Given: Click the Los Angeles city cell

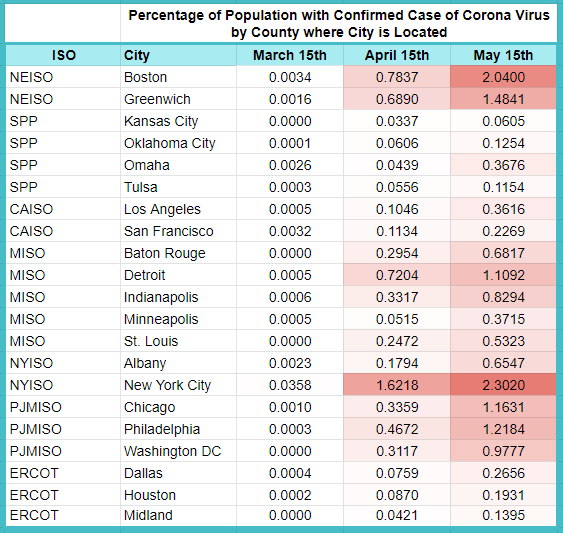Looking at the screenshot, I should (x=178, y=209).
